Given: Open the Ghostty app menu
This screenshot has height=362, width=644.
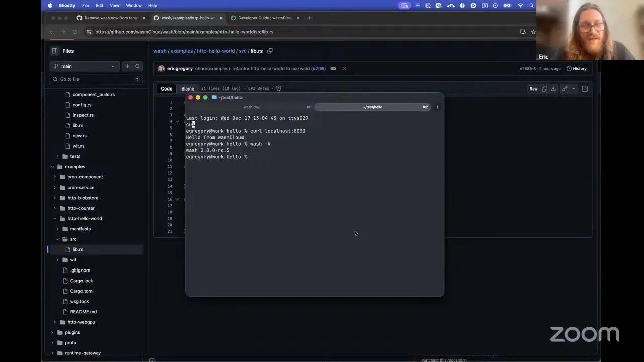Looking at the screenshot, I should [67, 5].
